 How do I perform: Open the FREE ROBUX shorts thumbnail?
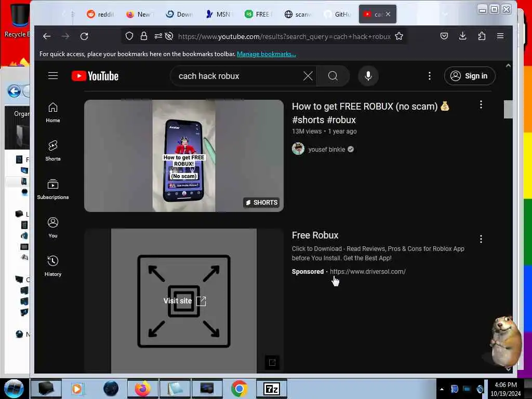pos(184,156)
